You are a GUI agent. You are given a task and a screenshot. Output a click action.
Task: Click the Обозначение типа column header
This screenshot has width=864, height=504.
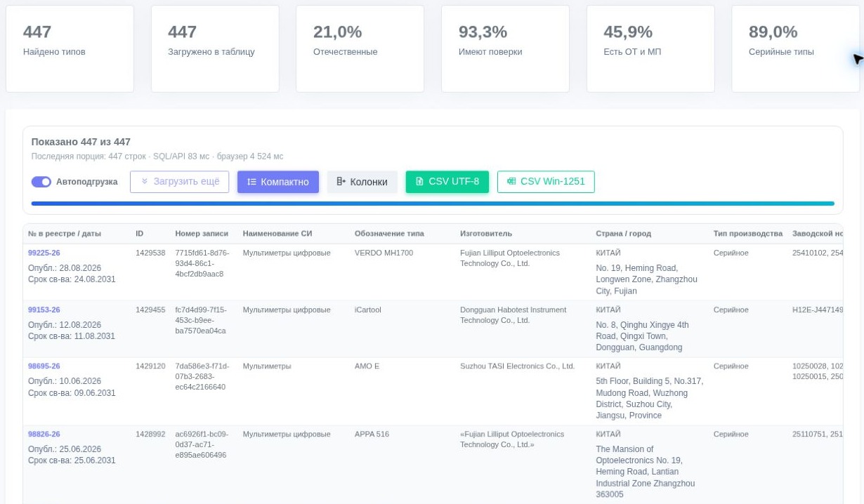[389, 233]
